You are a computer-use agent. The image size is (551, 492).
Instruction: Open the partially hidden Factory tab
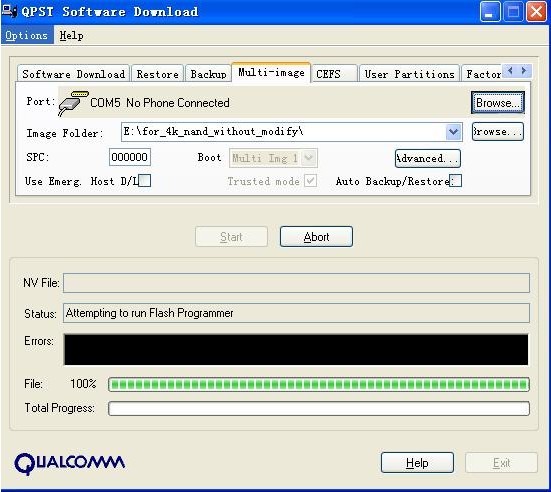483,74
